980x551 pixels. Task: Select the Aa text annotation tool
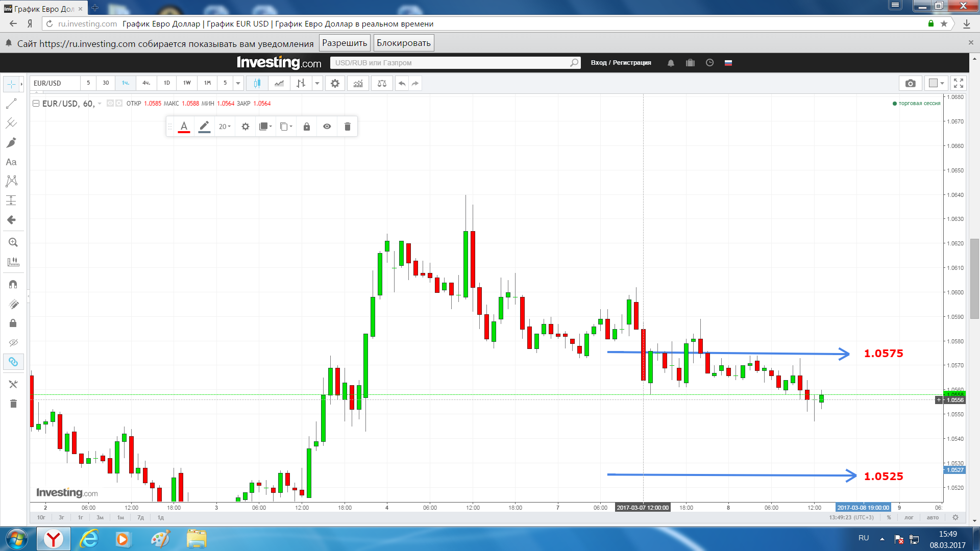11,162
